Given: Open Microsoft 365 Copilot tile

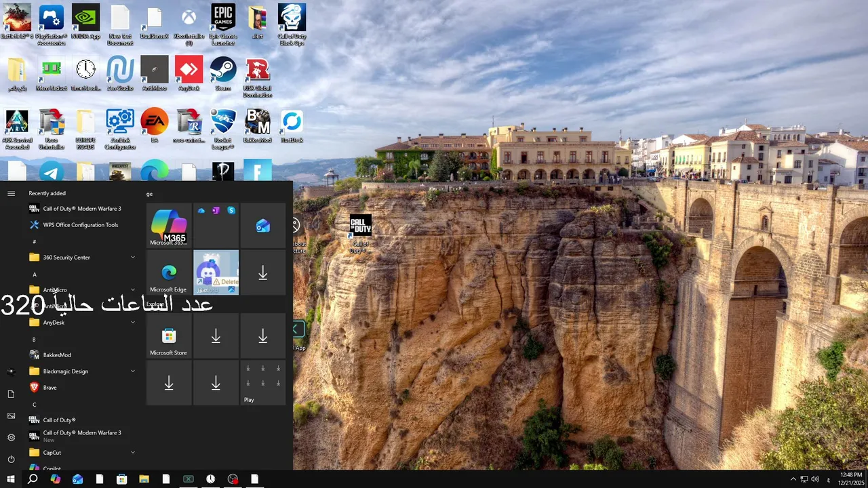Looking at the screenshot, I should coord(169,225).
